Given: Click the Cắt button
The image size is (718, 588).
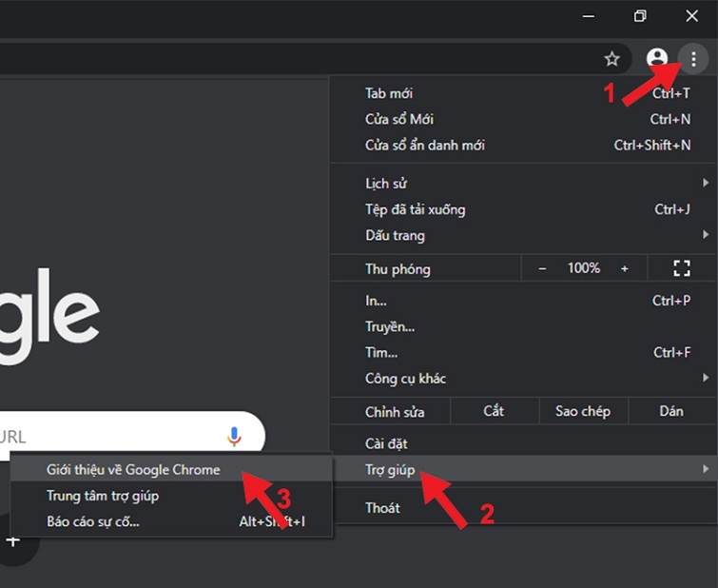Looking at the screenshot, I should click(493, 411).
